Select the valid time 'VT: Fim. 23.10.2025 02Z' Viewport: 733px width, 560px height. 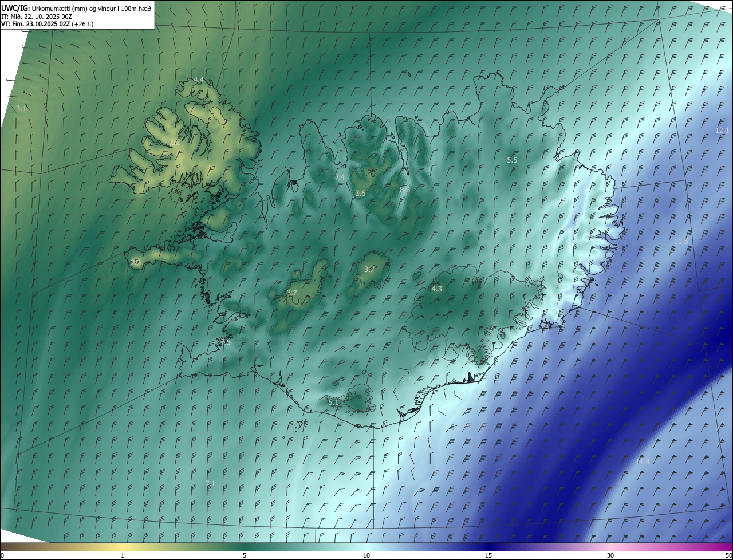pos(35,24)
